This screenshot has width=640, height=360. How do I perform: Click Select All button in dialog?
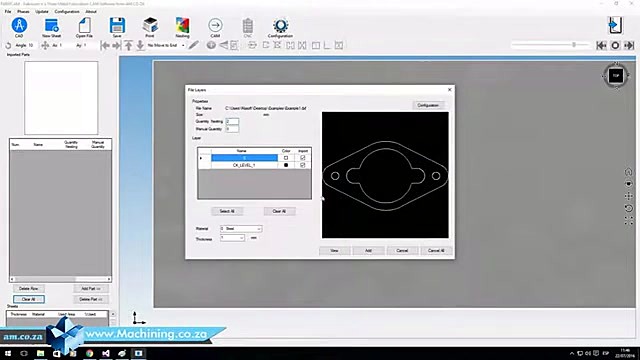coord(227,211)
